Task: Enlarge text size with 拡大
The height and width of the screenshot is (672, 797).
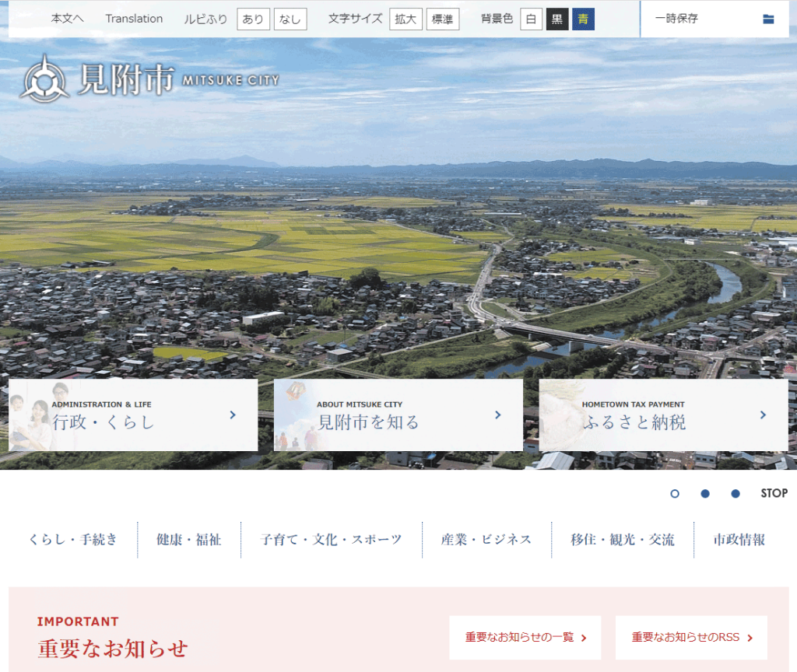Action: [x=405, y=19]
